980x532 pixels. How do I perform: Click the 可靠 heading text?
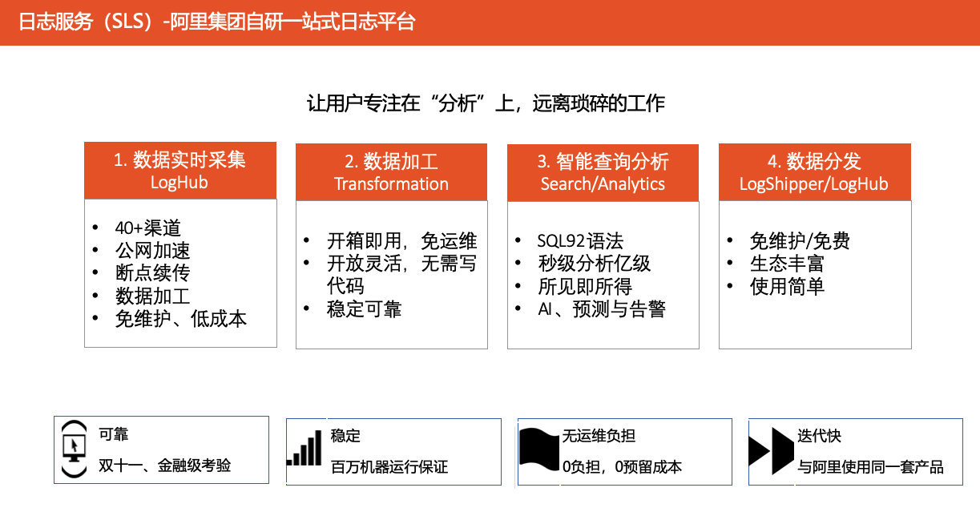(113, 435)
